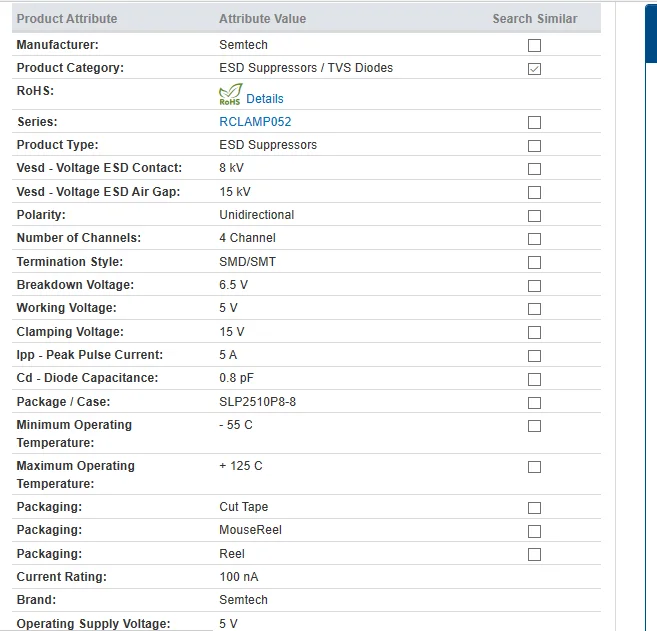657x631 pixels.
Task: Click the '6.5 V' breakdown voltage value
Action: click(x=233, y=285)
